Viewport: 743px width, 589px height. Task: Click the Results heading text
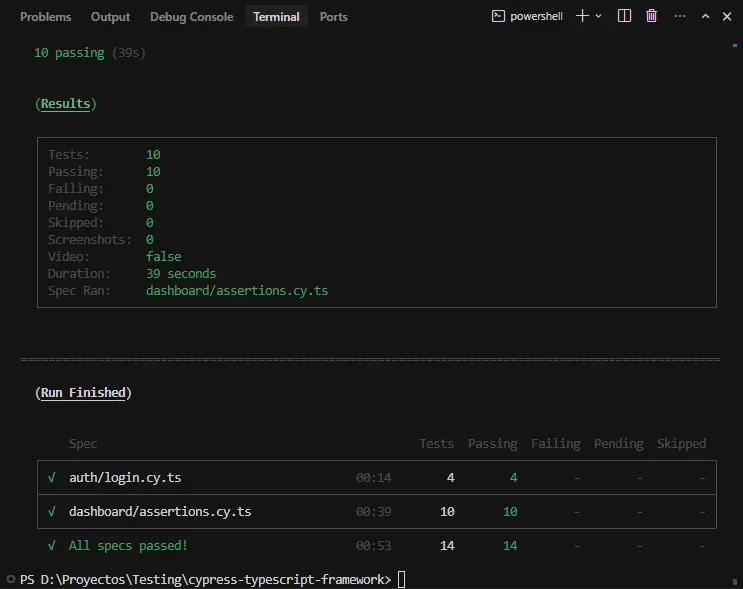(65, 104)
